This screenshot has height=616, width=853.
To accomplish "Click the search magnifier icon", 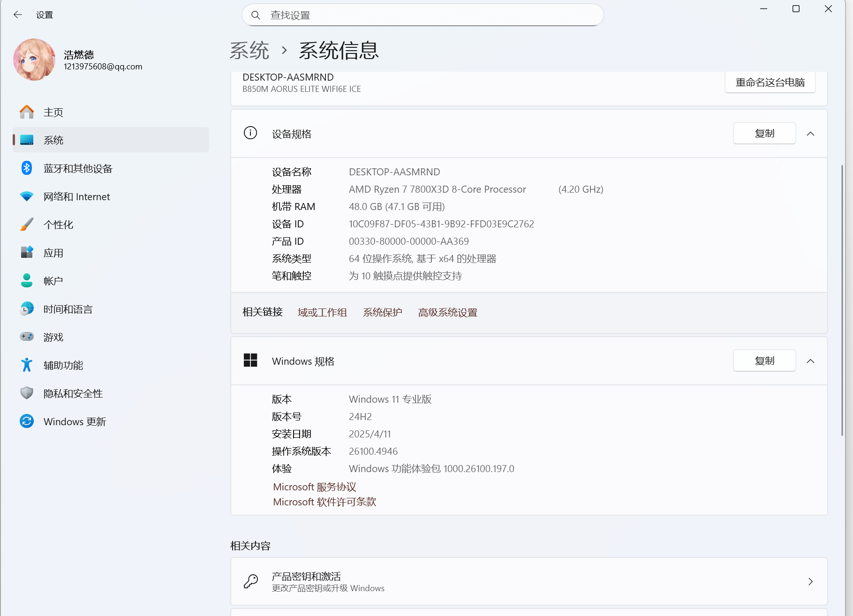I will pos(256,15).
